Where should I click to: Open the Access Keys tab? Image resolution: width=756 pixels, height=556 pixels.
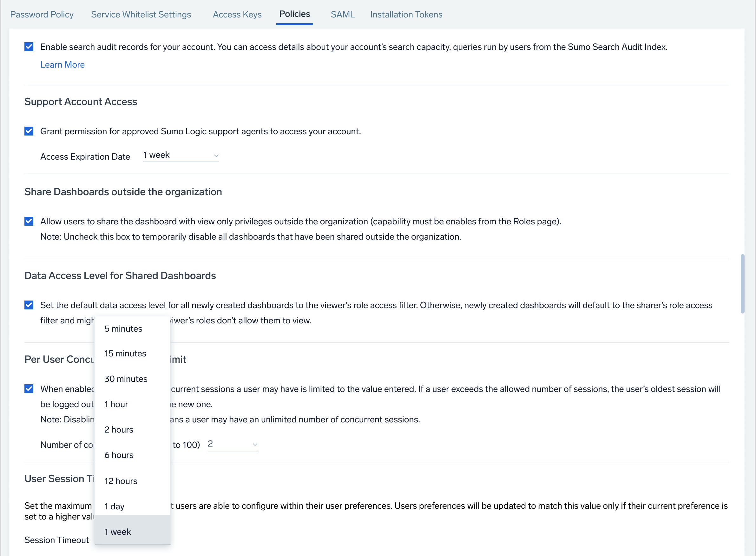click(237, 14)
